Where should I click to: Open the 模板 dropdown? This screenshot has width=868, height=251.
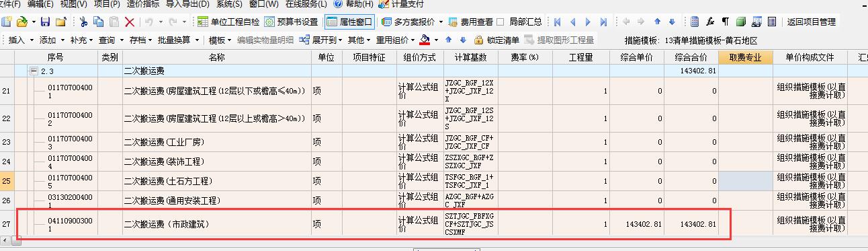point(220,40)
